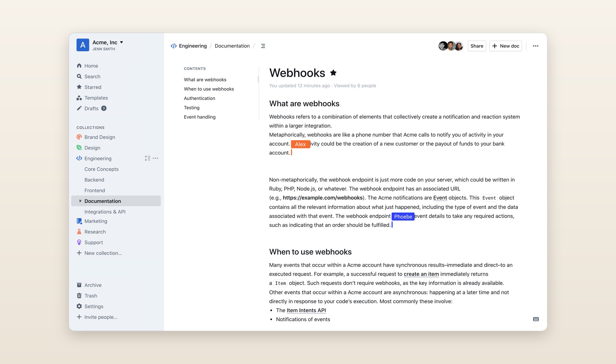Create a New doc
This screenshot has width=616, height=364.
click(x=505, y=46)
